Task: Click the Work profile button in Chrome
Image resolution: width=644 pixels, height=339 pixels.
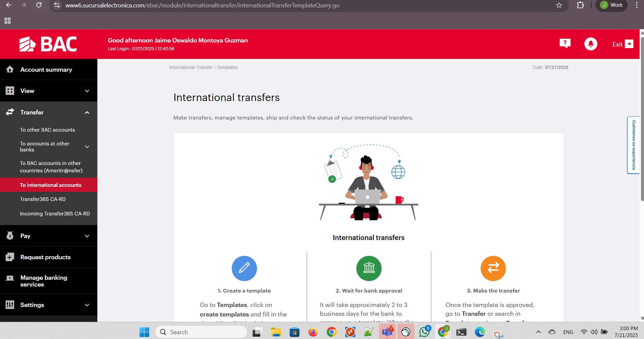Action: tap(611, 5)
